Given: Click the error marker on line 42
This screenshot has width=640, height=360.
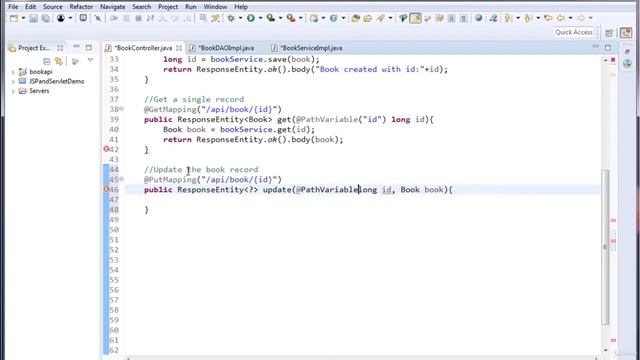Looking at the screenshot, I should [106, 149].
